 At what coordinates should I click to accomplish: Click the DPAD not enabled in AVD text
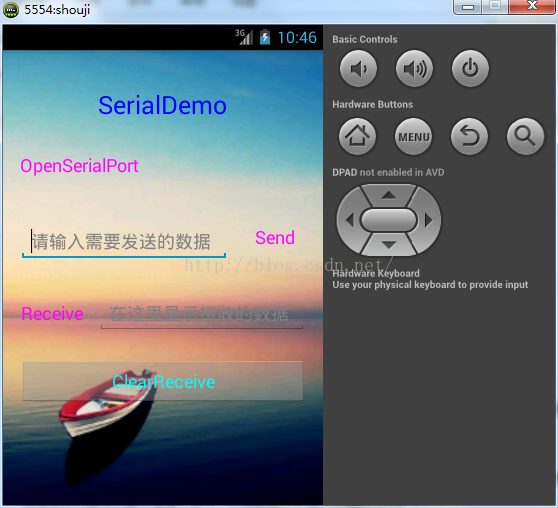pyautogui.click(x=388, y=172)
